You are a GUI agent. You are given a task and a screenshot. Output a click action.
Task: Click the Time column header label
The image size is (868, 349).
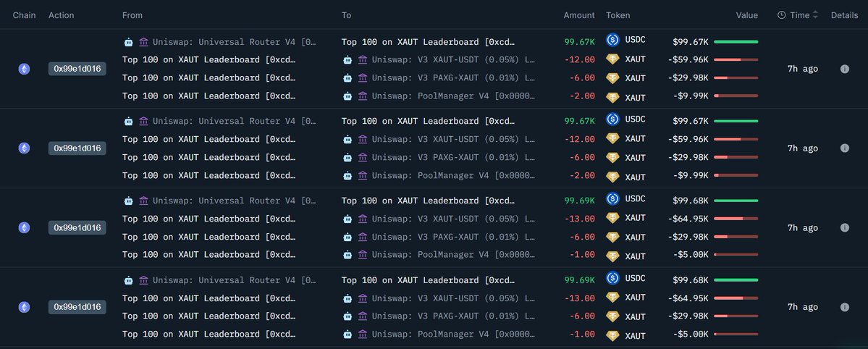coord(799,15)
